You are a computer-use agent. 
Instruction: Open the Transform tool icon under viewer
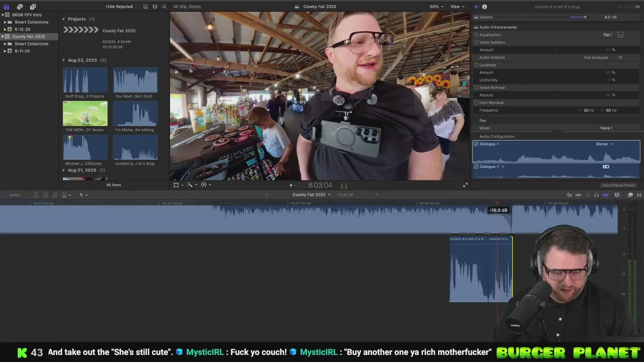(x=176, y=185)
